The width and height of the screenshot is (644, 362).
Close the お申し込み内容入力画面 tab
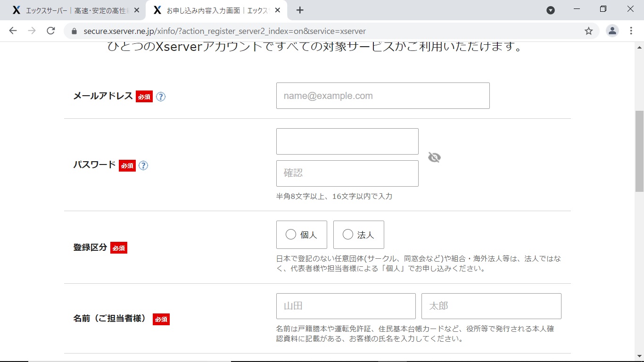tap(278, 10)
